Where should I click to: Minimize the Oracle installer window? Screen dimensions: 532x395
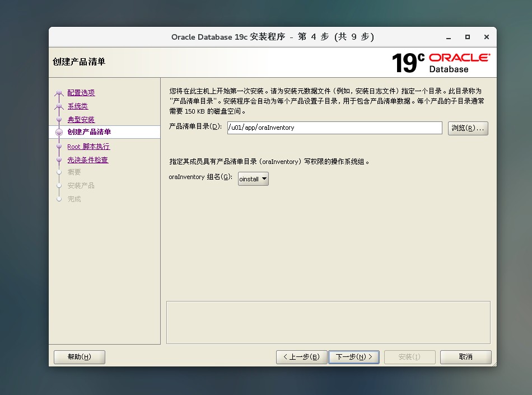coord(449,37)
